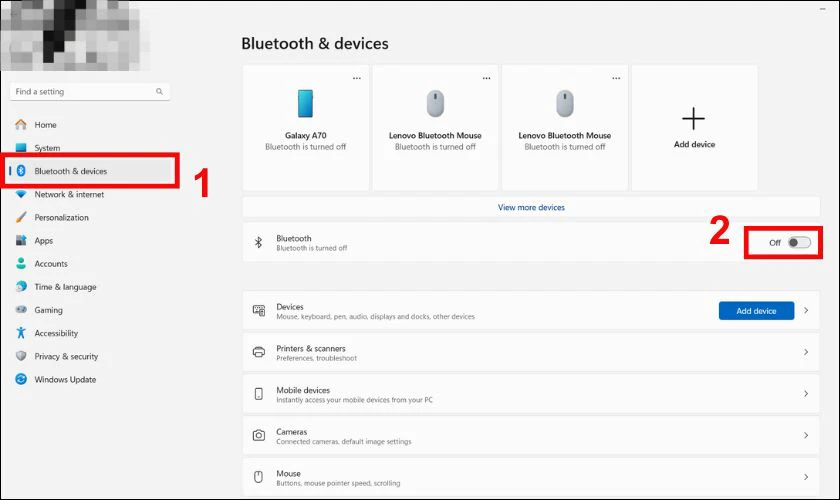Screen dimensions: 840x500
Task: Click Printers & scanners title text
Action: pyautogui.click(x=311, y=348)
